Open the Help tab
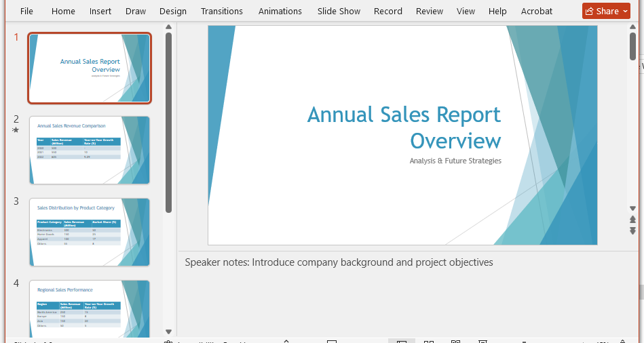644x343 pixels. click(x=497, y=11)
